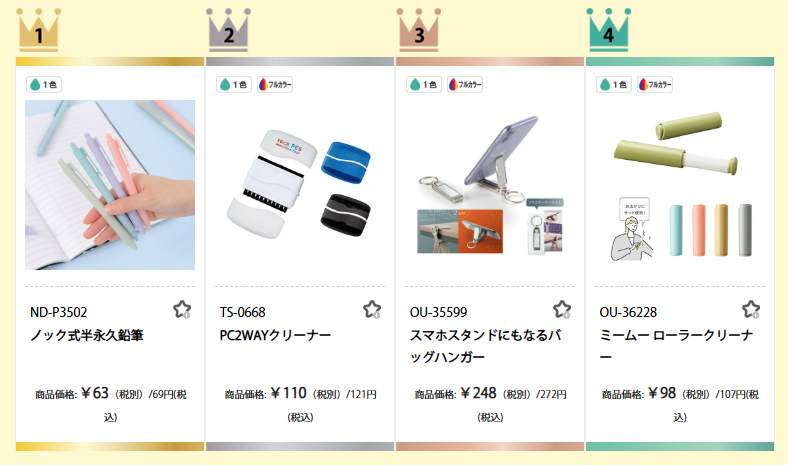
Task: Click フルカラー badge on OU-35599 card
Action: tap(465, 84)
